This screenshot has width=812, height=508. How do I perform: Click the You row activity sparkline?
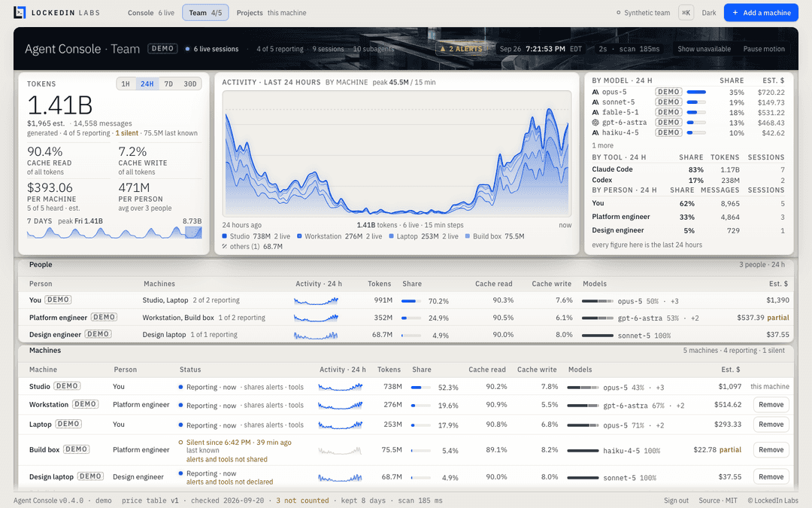tap(316, 301)
